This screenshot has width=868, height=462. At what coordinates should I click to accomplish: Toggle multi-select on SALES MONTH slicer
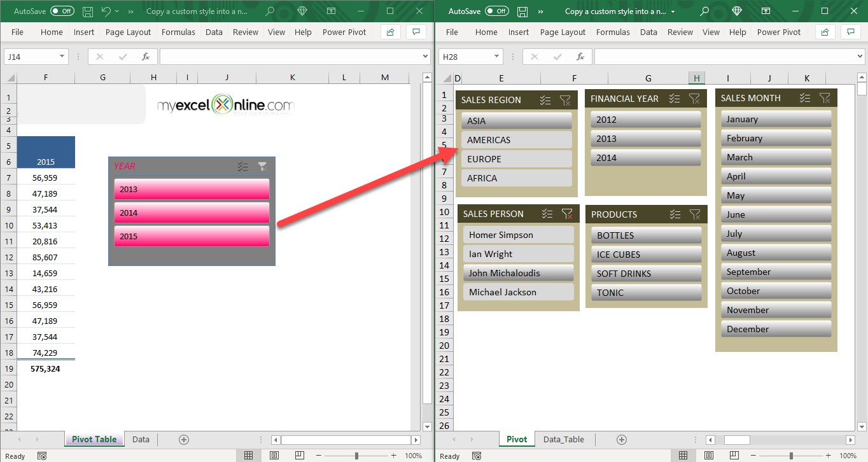tap(805, 98)
